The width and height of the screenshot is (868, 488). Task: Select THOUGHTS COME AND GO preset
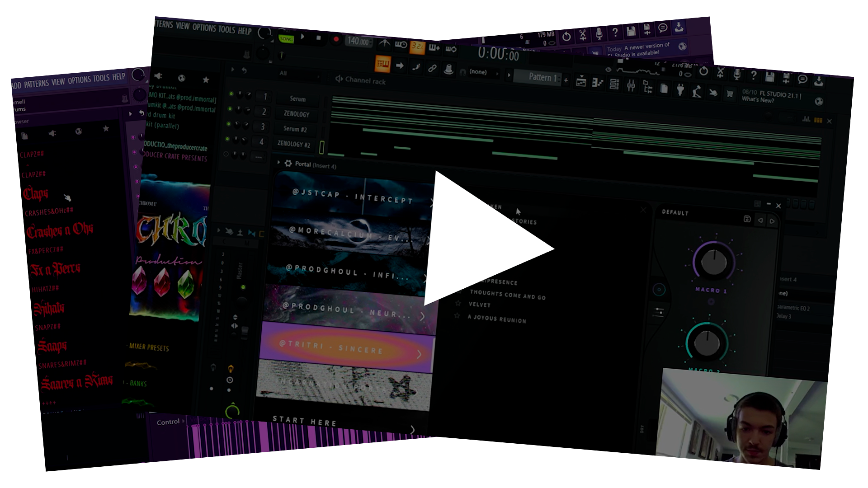coord(508,295)
